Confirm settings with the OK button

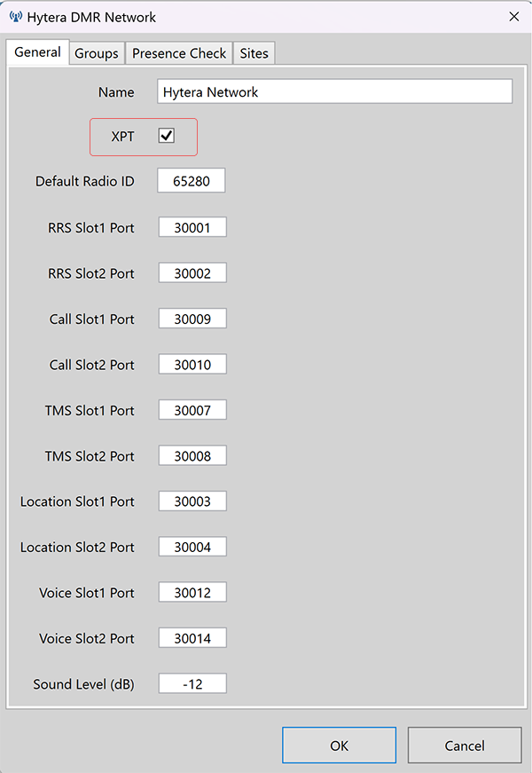click(339, 745)
